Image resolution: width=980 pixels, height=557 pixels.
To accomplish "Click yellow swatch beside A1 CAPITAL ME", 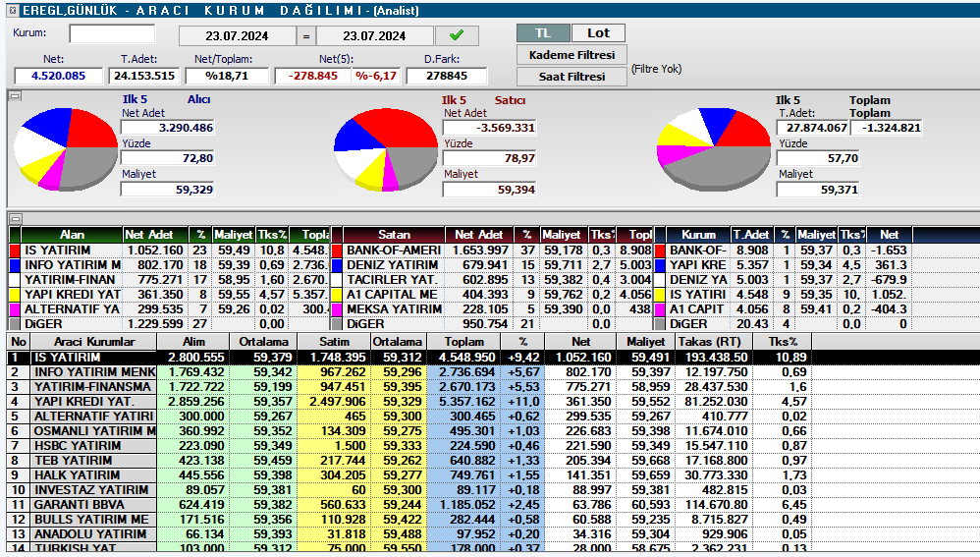I will tap(337, 295).
